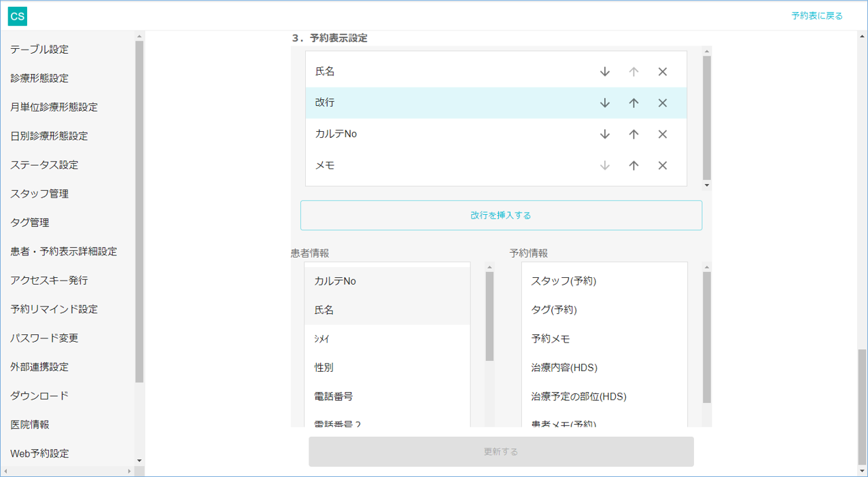868x477 pixels.
Task: Remove 氏名 row with X icon
Action: [663, 72]
